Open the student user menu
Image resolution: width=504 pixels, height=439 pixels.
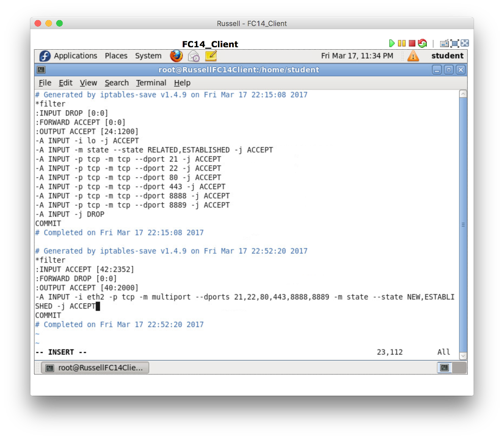coord(447,56)
